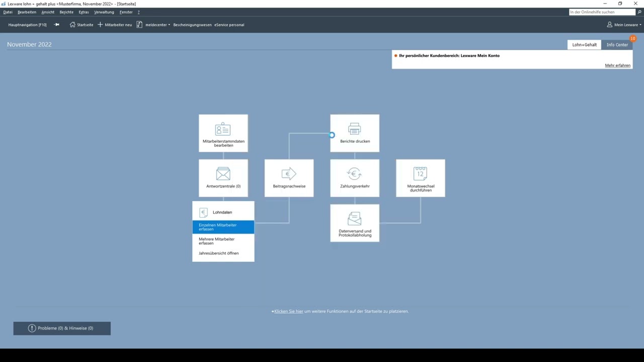The image size is (644, 362).
Task: Click the Lohndaten euro document icon
Action: tap(203, 213)
